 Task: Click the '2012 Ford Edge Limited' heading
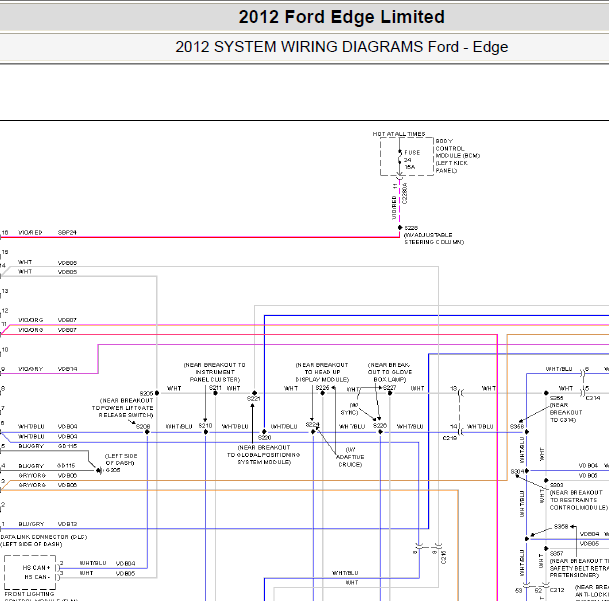point(341,17)
